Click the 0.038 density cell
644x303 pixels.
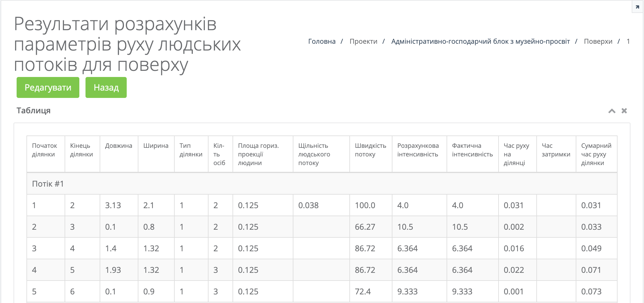tap(308, 205)
